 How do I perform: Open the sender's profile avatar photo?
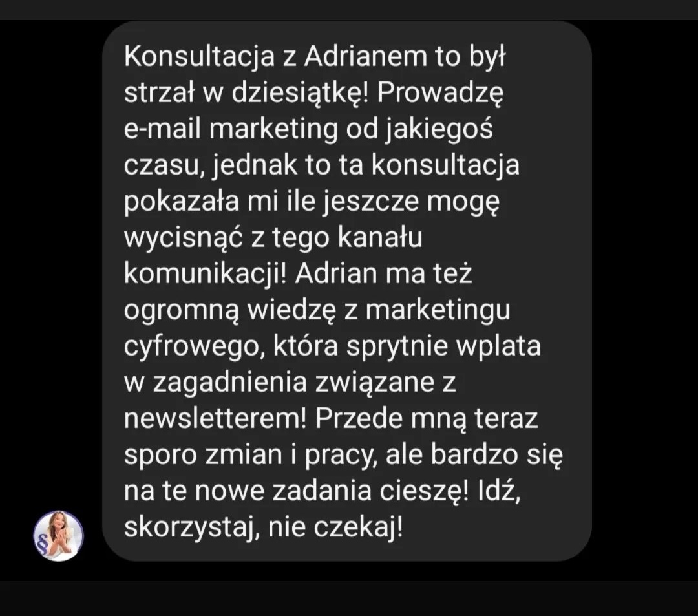point(58,536)
